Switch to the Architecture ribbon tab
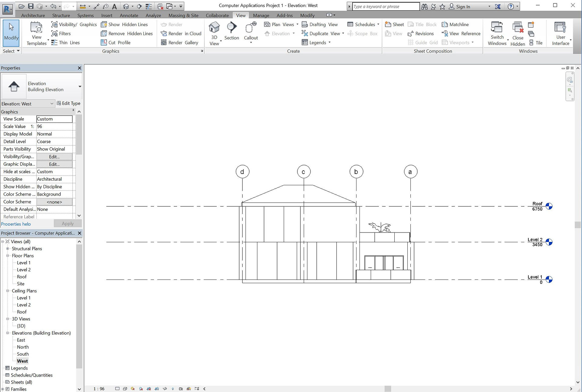Screen dimensions: 582x392 coord(33,15)
